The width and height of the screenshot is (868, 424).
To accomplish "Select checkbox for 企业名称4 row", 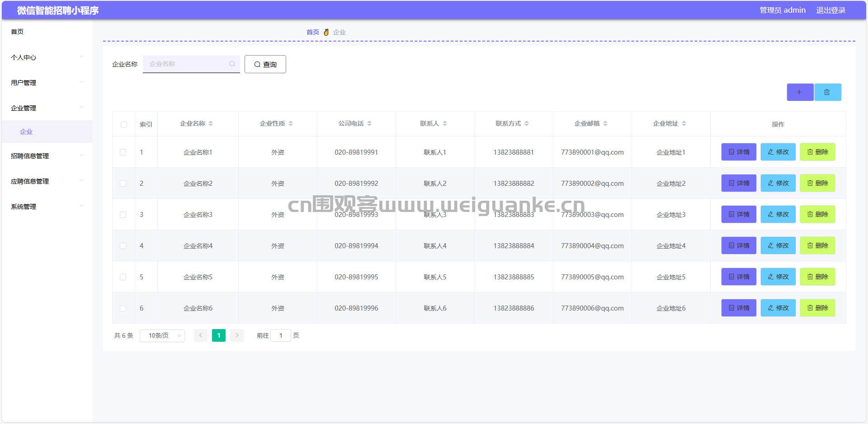I will pos(123,246).
